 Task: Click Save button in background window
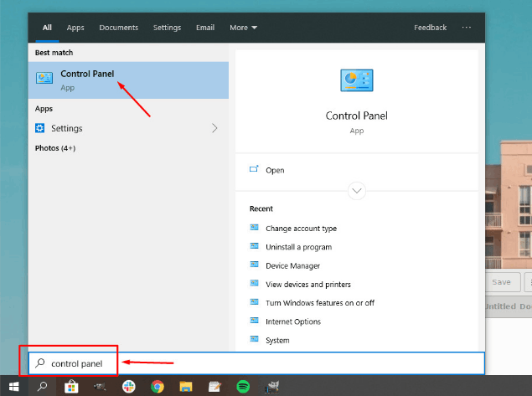pyautogui.click(x=502, y=282)
